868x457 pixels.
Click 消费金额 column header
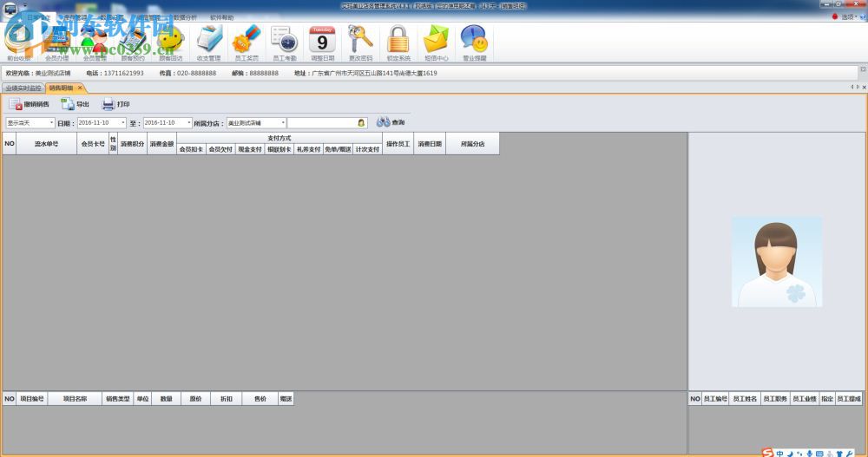161,144
